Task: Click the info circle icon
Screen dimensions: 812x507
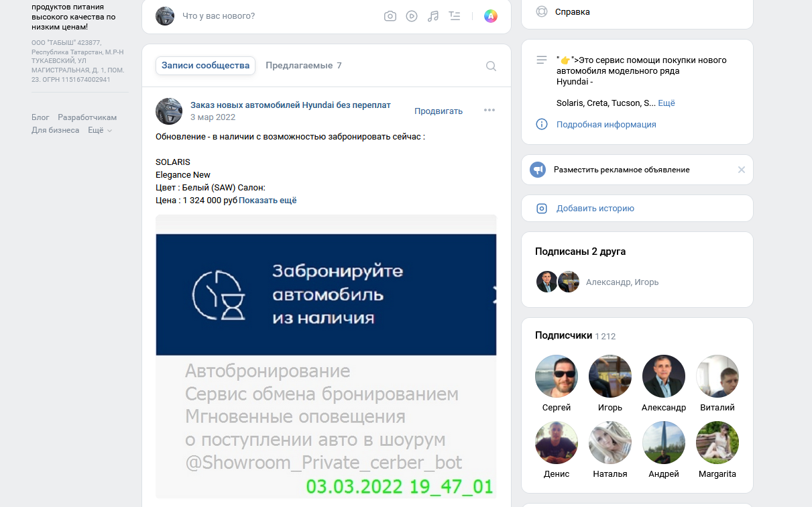Action: [x=542, y=124]
